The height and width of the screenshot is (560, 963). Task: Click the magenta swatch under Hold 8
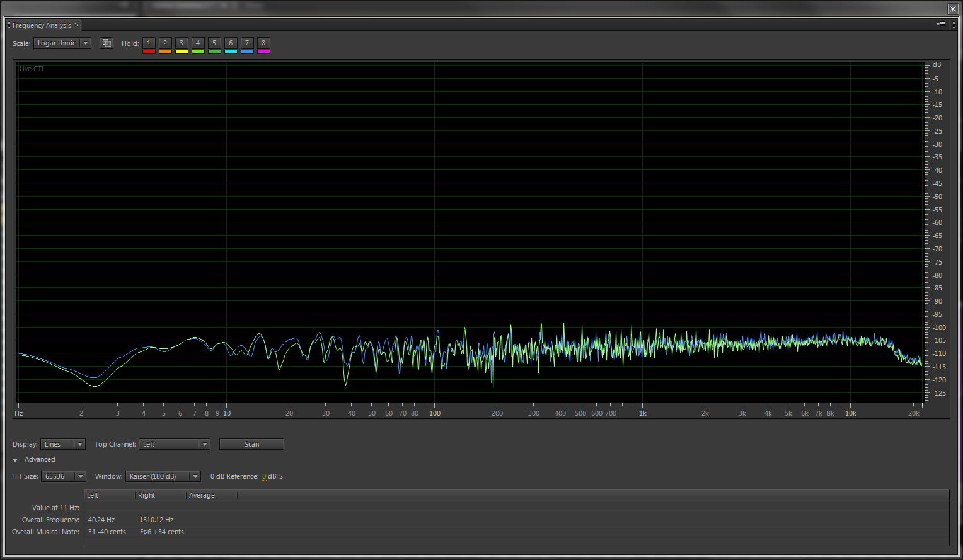coord(263,52)
